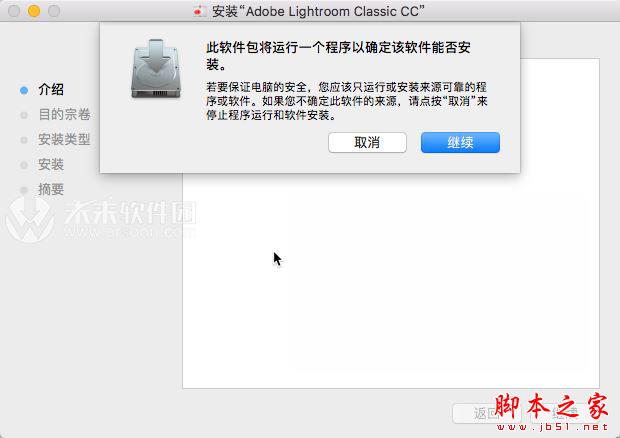Screen dimensions: 620x438
Task: Click the gray bullet beside 摘要
Action: [x=24, y=190]
